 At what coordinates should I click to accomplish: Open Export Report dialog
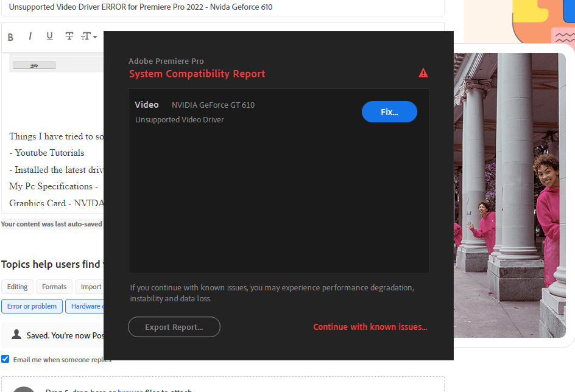pos(174,327)
